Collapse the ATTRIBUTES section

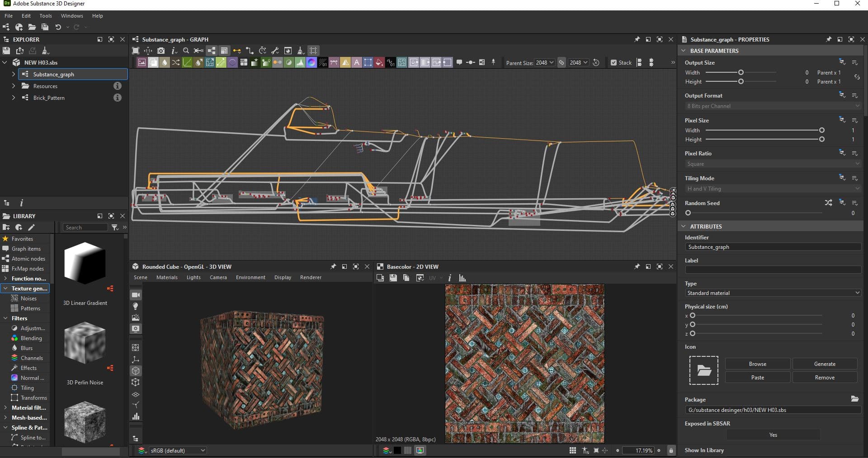(684, 226)
